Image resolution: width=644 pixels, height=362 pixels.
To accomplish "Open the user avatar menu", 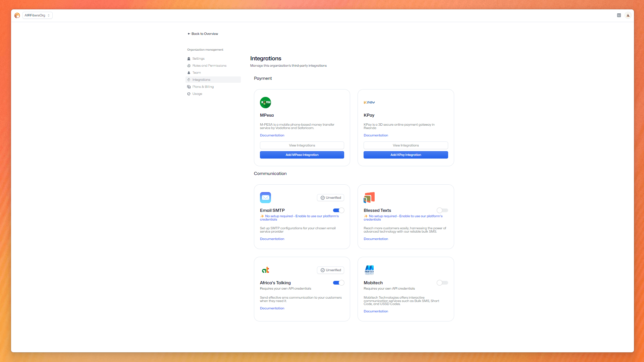I will pyautogui.click(x=628, y=15).
